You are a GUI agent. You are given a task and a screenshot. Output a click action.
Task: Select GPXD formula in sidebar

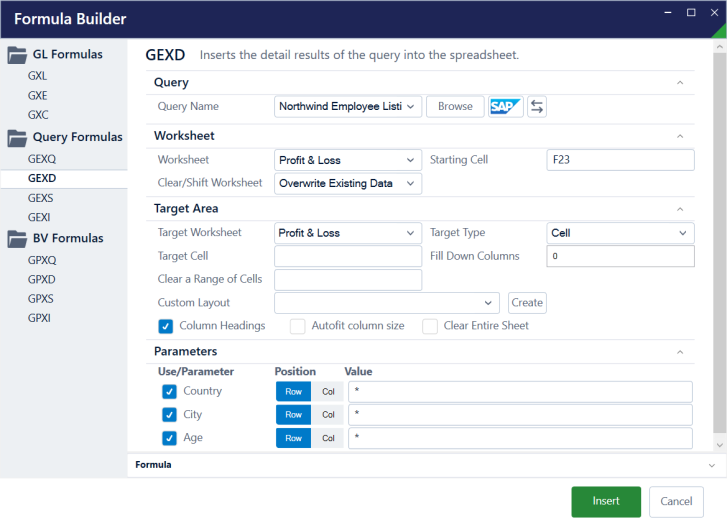pos(42,279)
